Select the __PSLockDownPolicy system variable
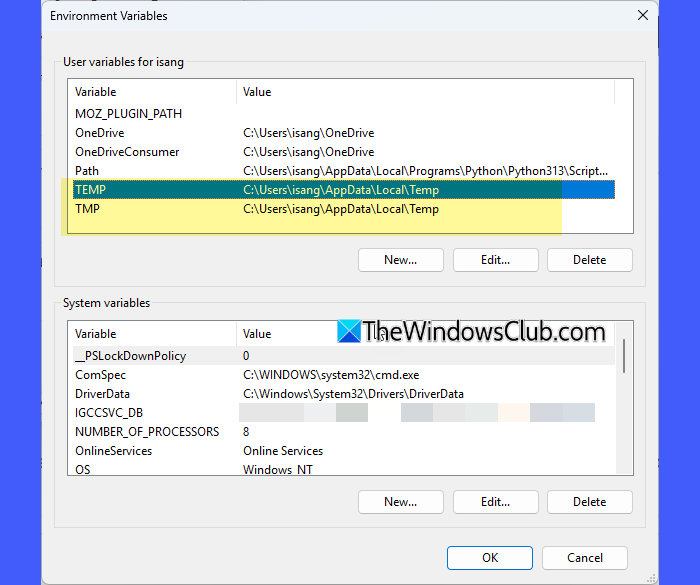Screen dimensions: 700x585 tap(344, 356)
